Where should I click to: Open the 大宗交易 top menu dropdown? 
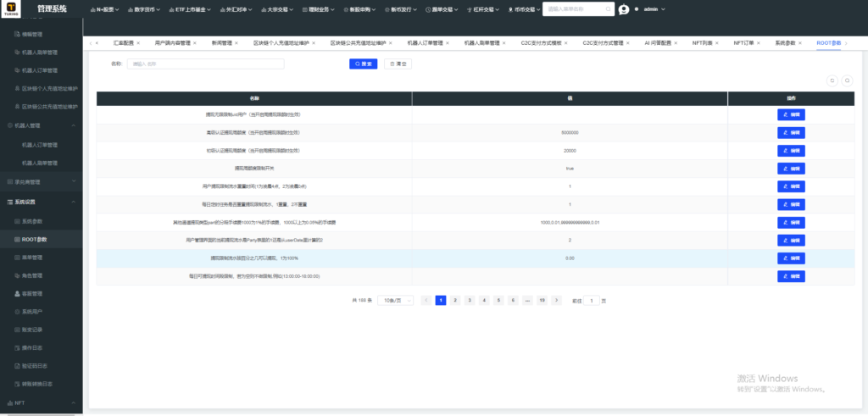[x=277, y=9]
